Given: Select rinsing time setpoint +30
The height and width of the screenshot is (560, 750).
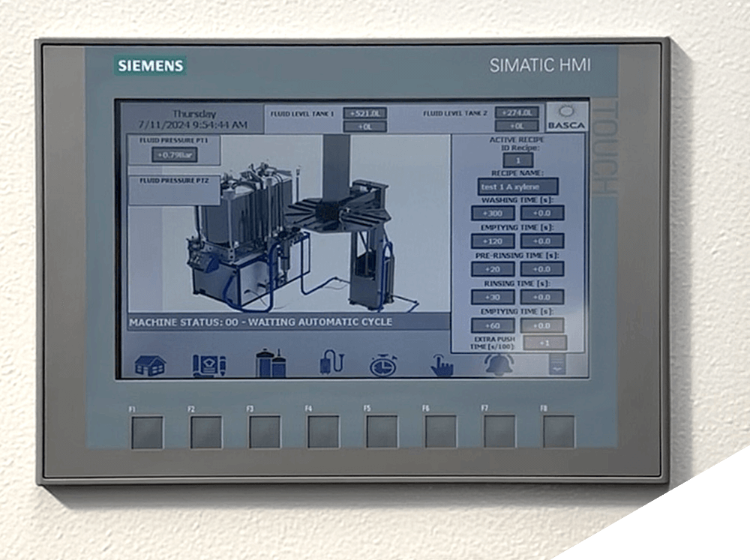Looking at the screenshot, I should [493, 297].
